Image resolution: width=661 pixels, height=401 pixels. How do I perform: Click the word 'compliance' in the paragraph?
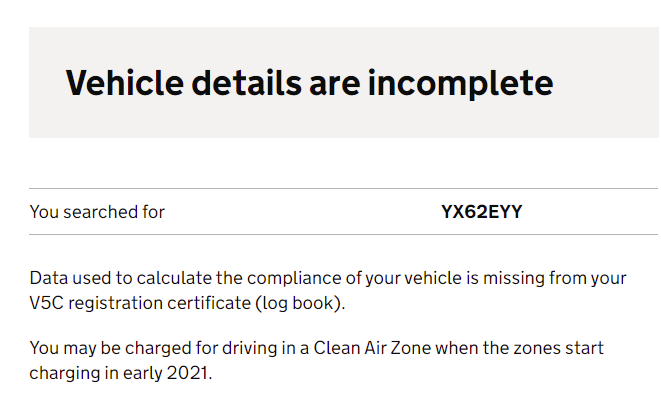[290, 277]
